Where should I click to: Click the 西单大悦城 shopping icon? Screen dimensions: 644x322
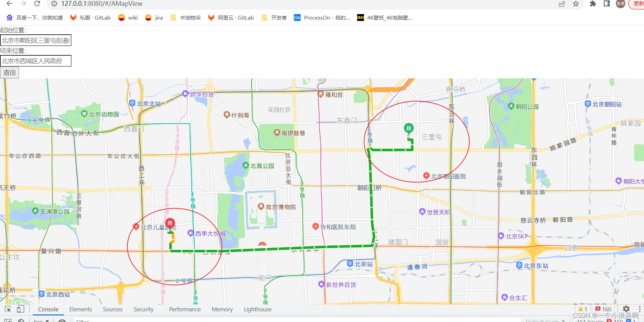tap(191, 233)
